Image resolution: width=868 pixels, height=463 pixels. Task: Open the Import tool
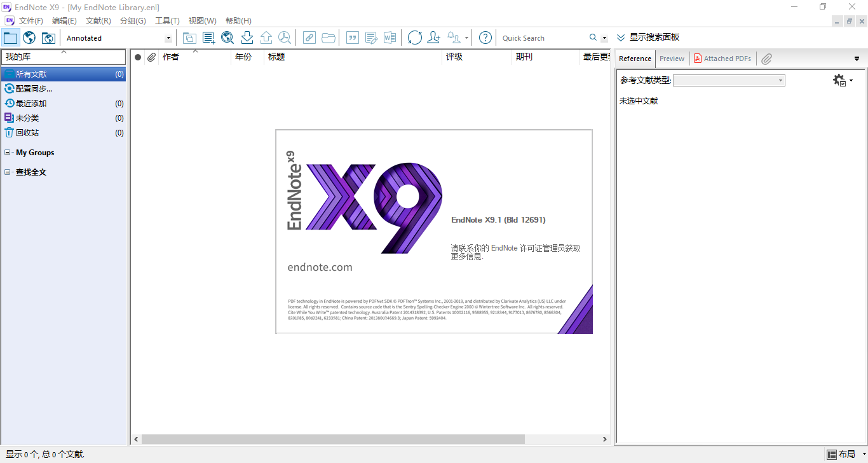[x=247, y=38]
